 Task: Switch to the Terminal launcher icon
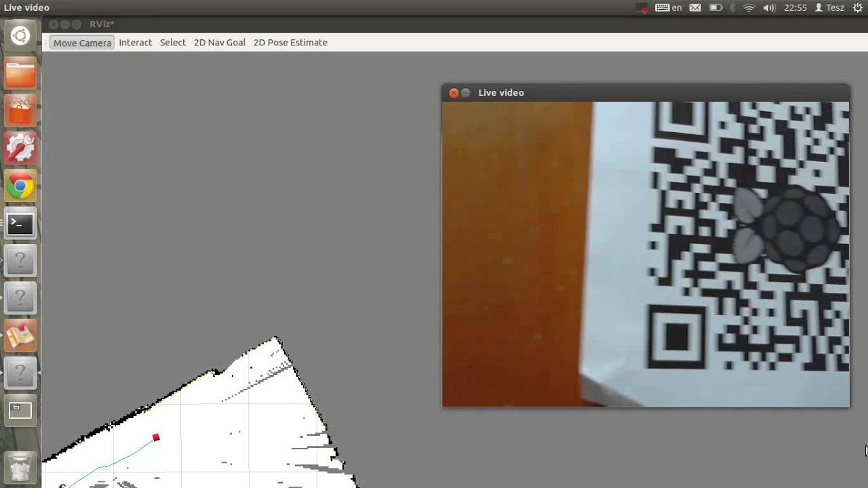(20, 223)
